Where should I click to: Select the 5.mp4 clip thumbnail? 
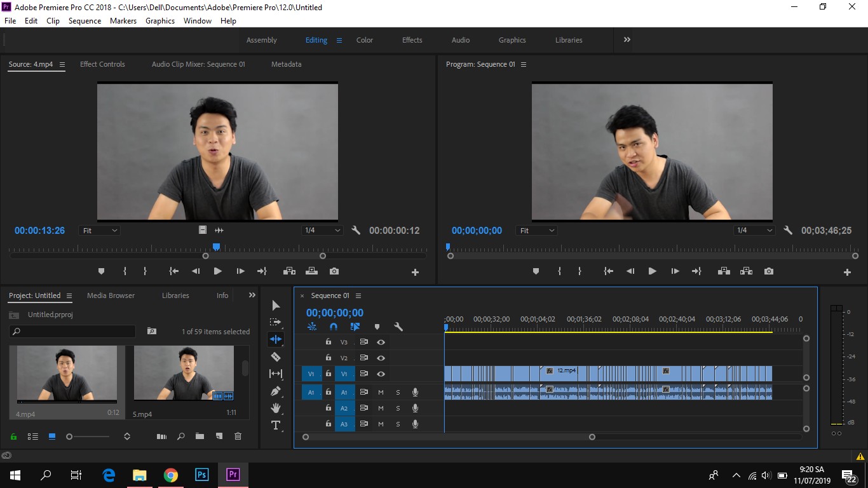pos(184,373)
